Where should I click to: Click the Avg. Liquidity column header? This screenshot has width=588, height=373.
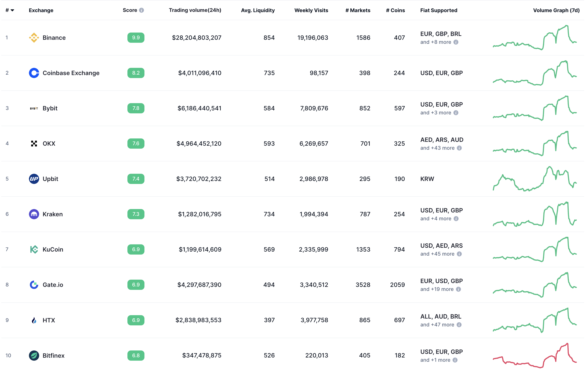tap(258, 10)
